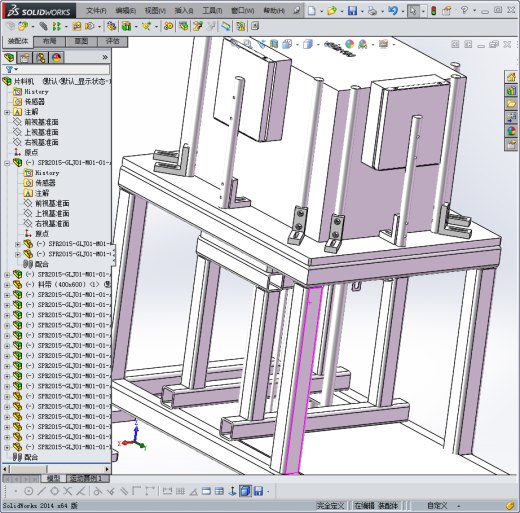Click the New document icon
This screenshot has width=520, height=513.
click(312, 11)
